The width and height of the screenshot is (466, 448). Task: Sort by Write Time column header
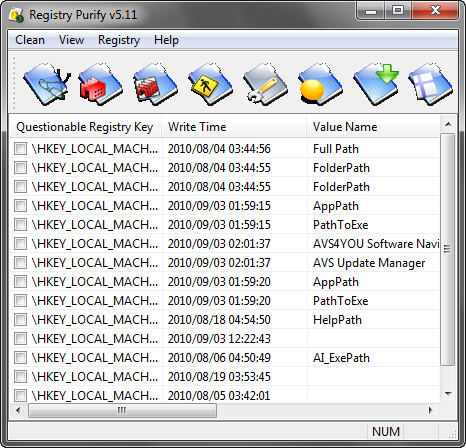234,127
